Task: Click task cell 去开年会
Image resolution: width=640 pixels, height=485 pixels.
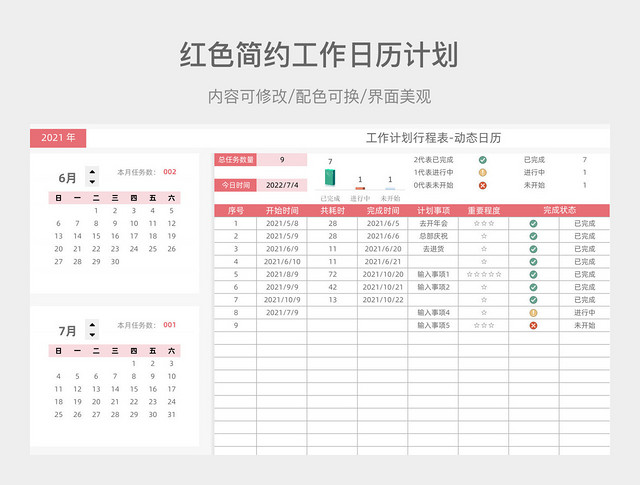Action: click(x=433, y=223)
